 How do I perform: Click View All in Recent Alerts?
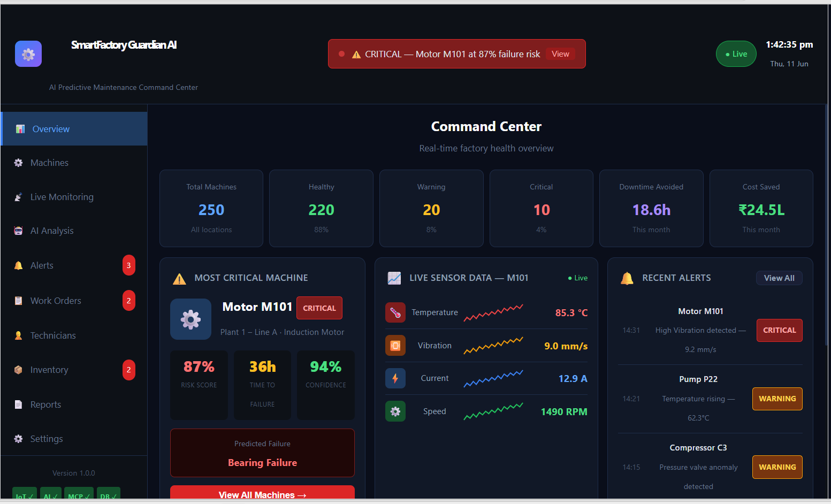click(x=779, y=278)
